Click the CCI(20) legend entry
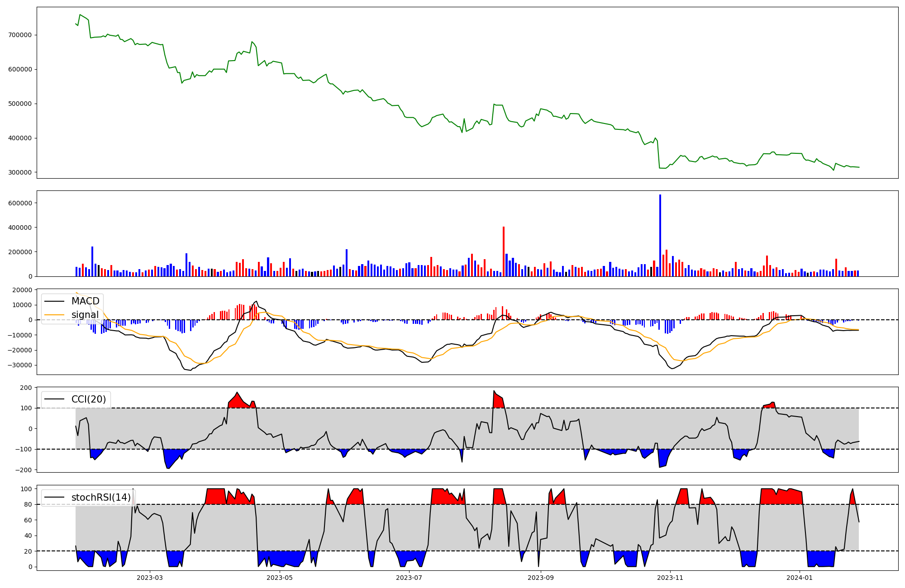 click(x=88, y=399)
